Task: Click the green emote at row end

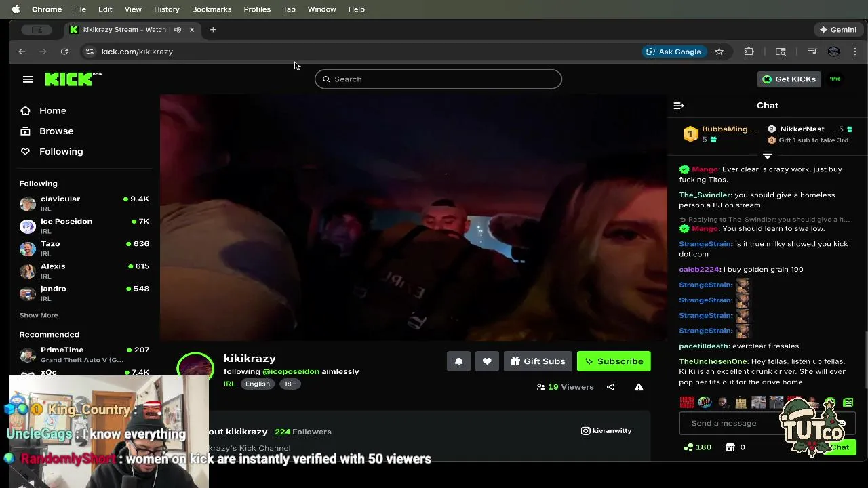Action: tap(848, 403)
